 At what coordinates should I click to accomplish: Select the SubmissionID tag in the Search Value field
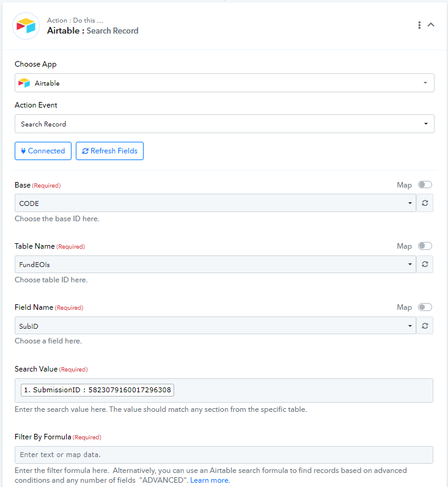pos(97,390)
